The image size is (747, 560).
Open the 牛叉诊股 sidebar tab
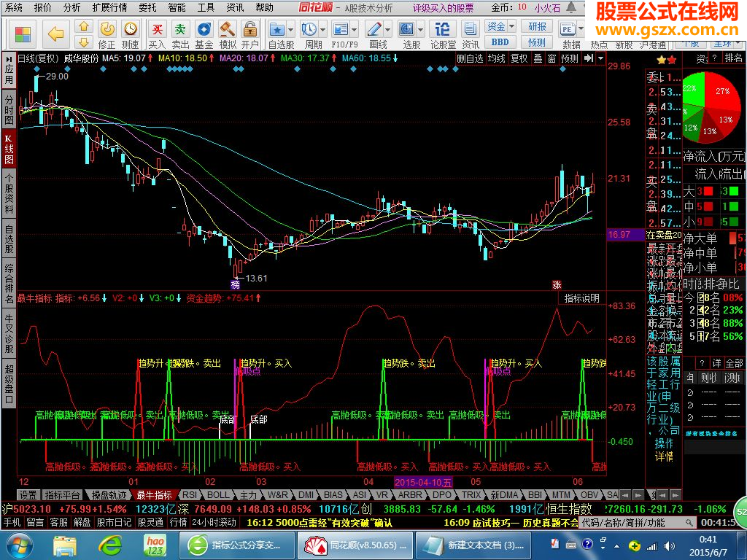pyautogui.click(x=9, y=332)
